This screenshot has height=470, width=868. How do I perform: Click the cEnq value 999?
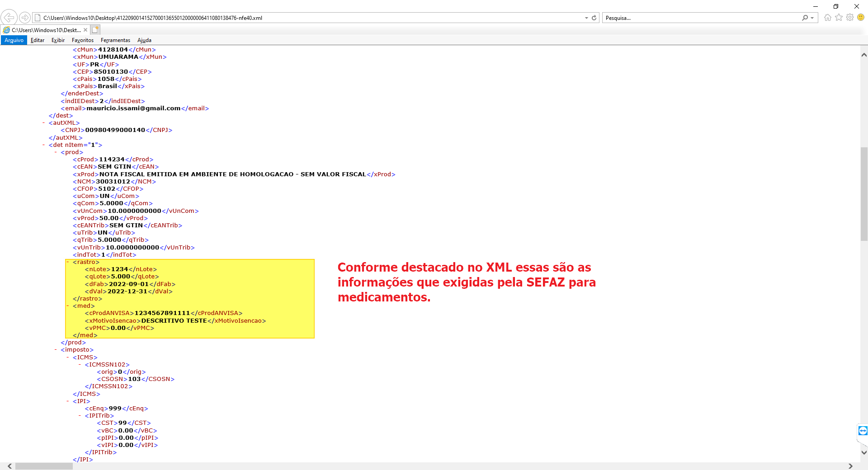point(115,409)
